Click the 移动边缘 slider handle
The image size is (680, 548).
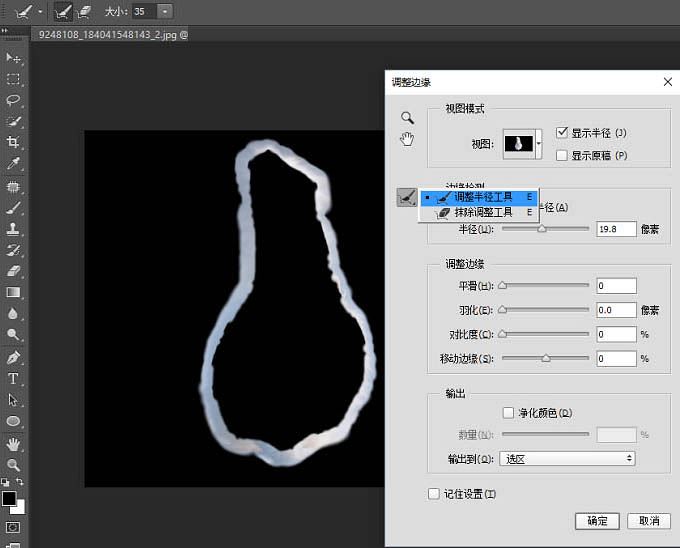[546, 357]
